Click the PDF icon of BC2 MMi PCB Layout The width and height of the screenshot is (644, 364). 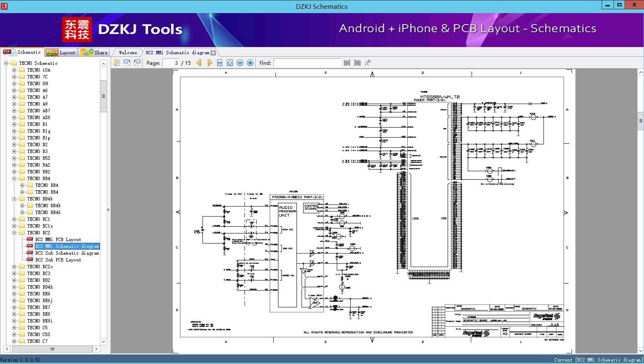[30, 239]
